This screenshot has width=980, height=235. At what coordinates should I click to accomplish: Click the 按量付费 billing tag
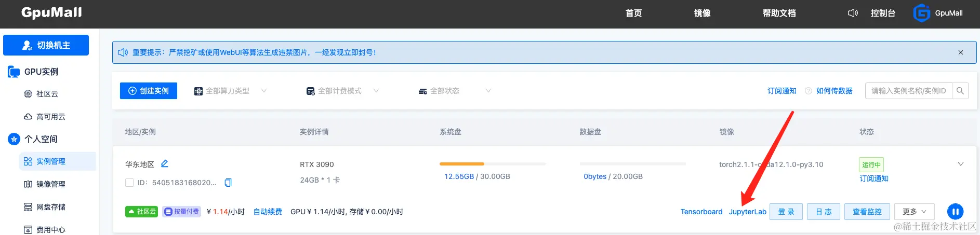pyautogui.click(x=181, y=212)
